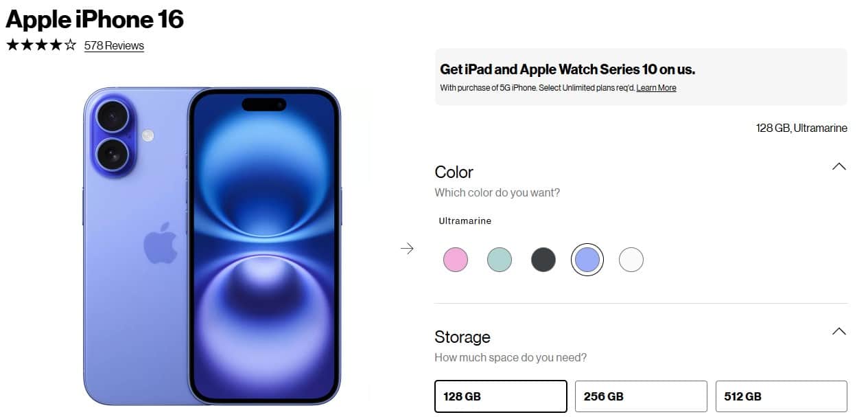
Task: Click the star rating icons
Action: 41,46
